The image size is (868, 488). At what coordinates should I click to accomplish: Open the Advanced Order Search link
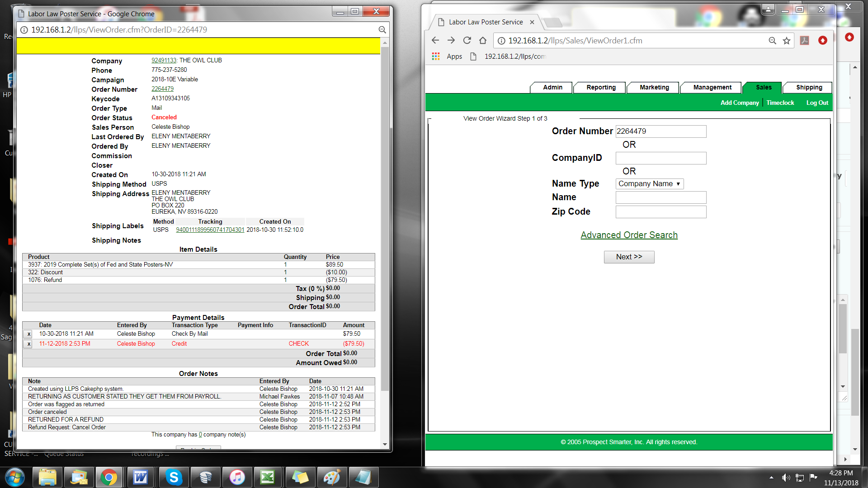pyautogui.click(x=629, y=235)
